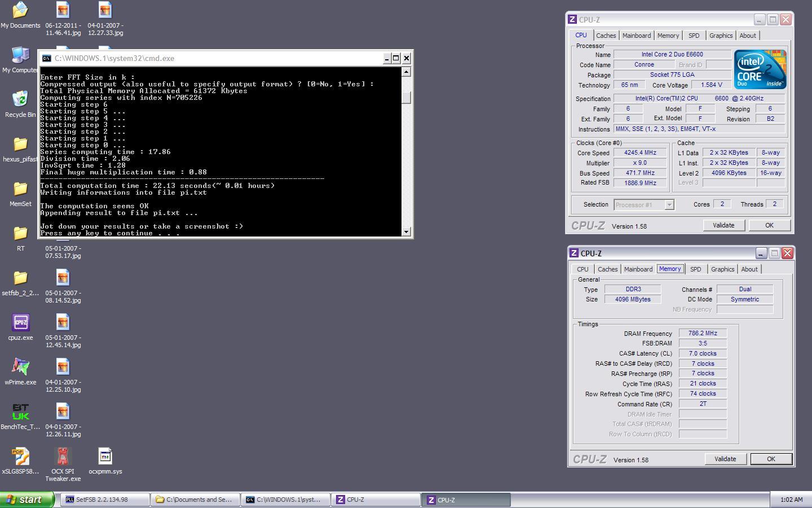Click OK in bottom CPU-Z window

(771, 459)
